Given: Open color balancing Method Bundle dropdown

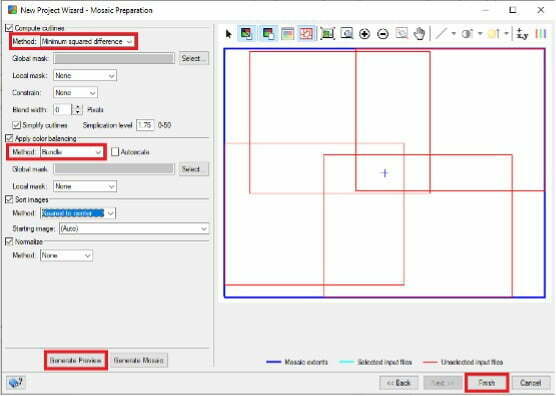Looking at the screenshot, I should tap(72, 152).
